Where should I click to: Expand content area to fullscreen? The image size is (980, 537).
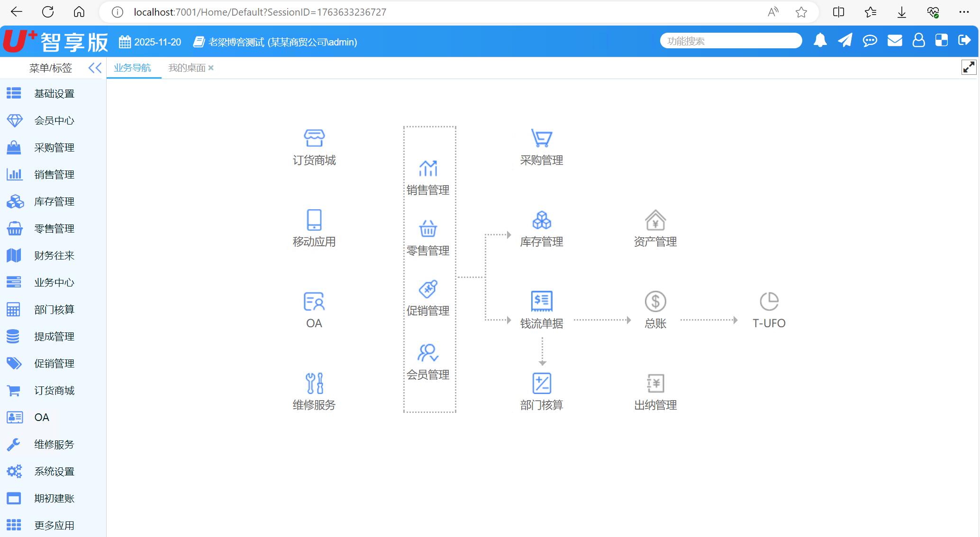(x=969, y=68)
